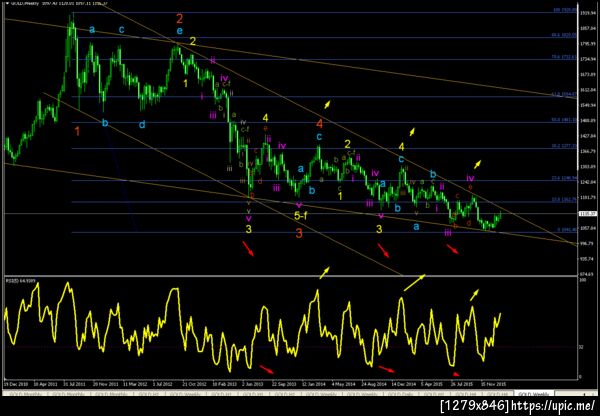Click the 26 Jul 2015 date label
Viewport: 600px width, 416px height.
(463, 383)
